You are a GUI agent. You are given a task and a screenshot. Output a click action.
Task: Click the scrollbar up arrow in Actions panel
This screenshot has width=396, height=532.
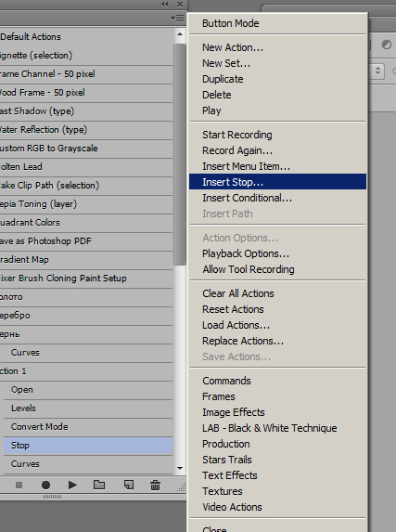pos(180,34)
